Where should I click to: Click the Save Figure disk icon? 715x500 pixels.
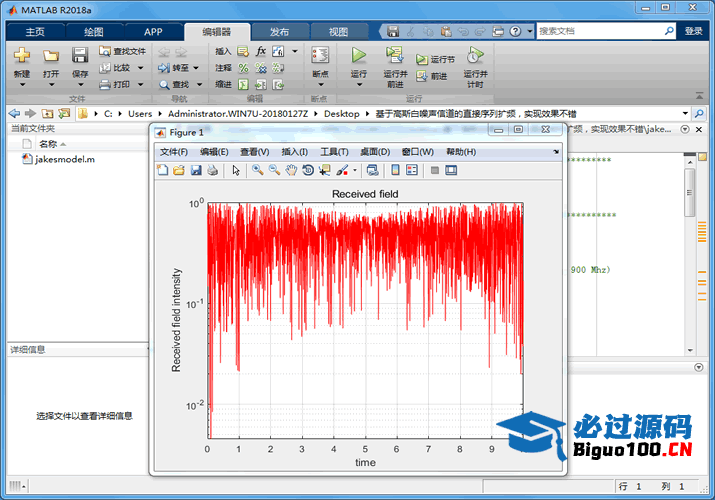pyautogui.click(x=195, y=170)
